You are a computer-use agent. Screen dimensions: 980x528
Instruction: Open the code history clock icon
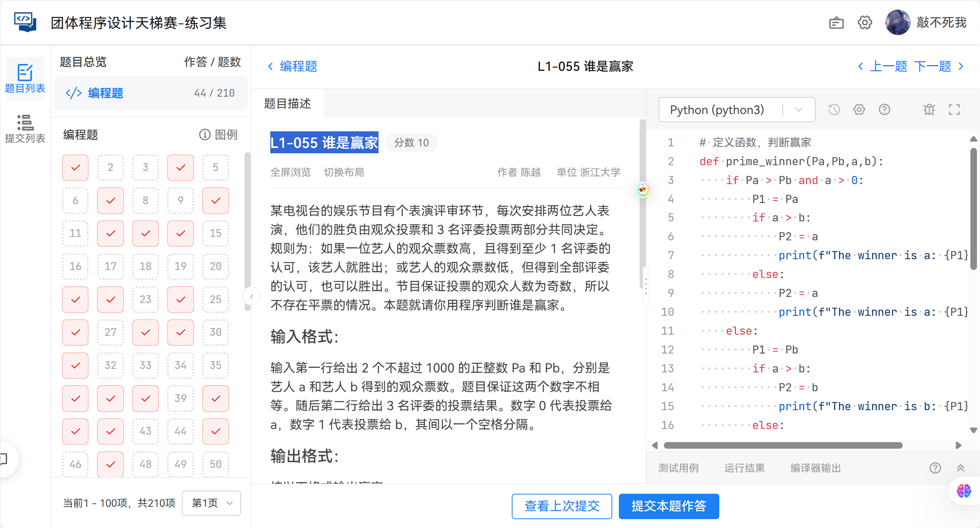click(x=834, y=110)
